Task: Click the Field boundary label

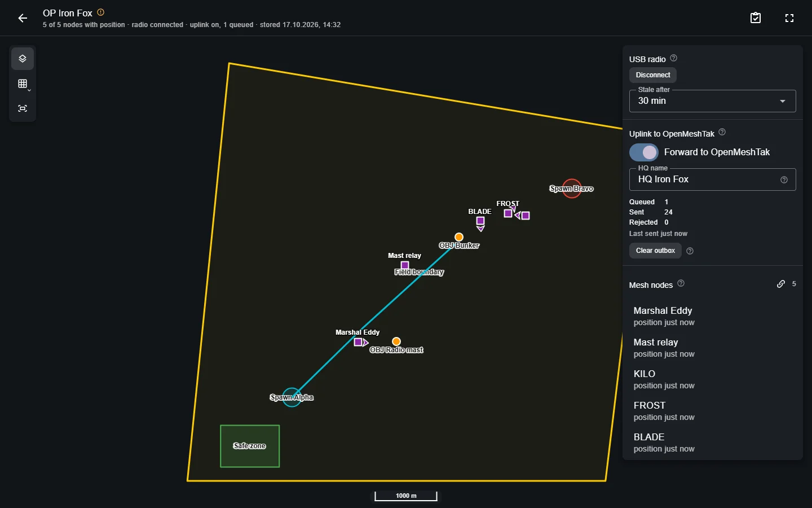Action: click(x=419, y=272)
